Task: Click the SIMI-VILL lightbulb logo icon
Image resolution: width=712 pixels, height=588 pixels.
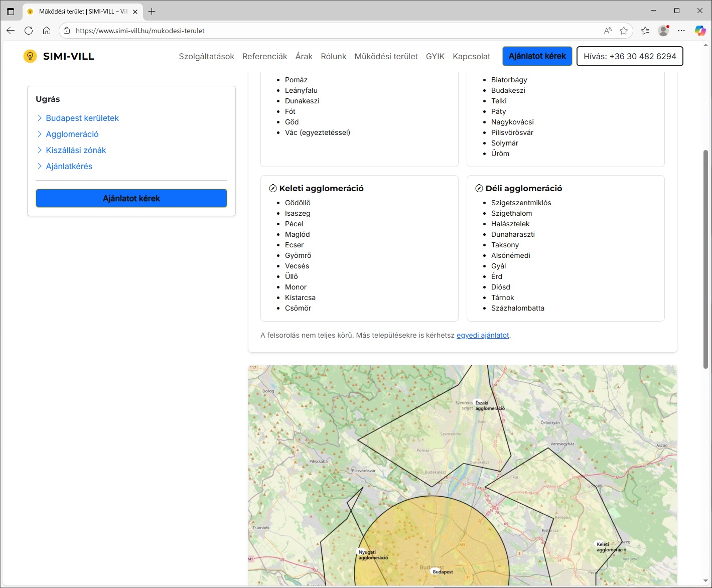Action: click(30, 56)
